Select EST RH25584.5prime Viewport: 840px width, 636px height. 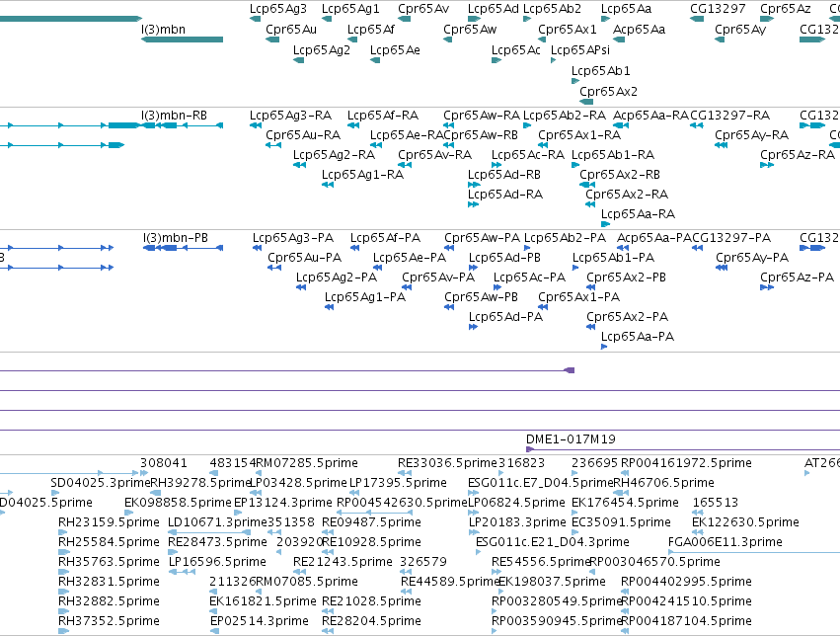coord(109,542)
